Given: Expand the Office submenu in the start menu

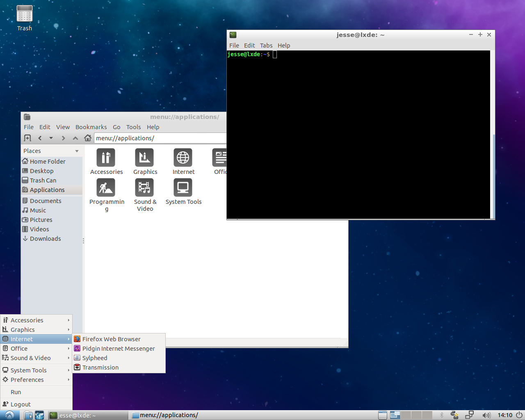Looking at the screenshot, I should 37,349.
